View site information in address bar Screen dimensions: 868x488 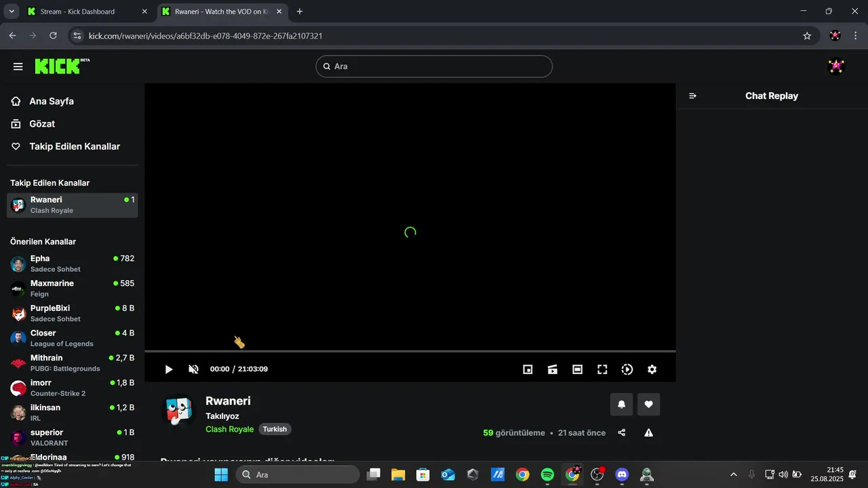coord(77,36)
